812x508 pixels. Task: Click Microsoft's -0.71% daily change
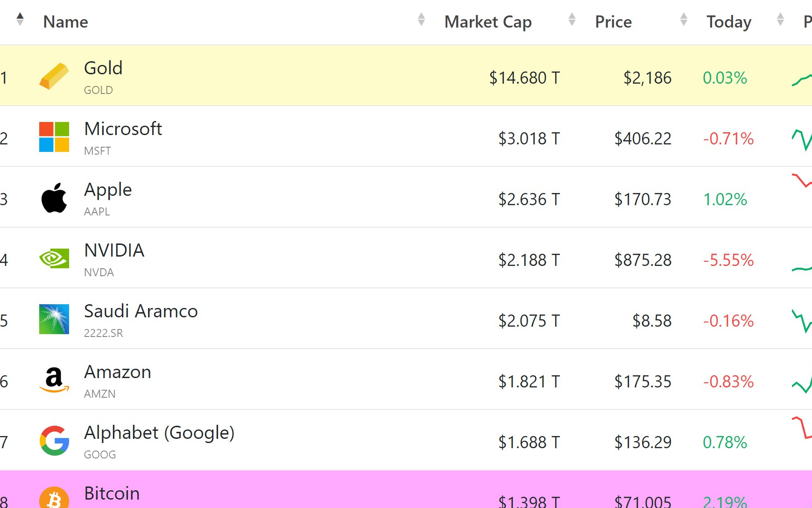728,139
